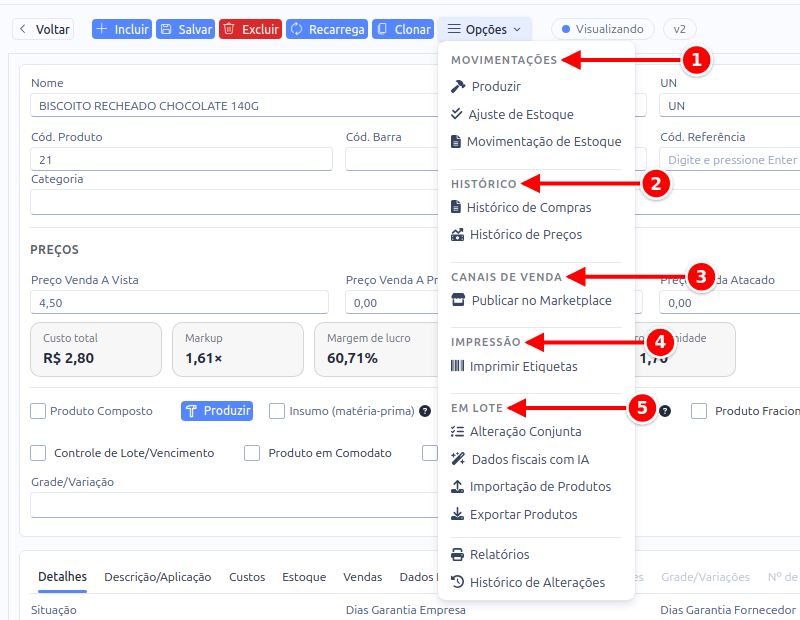Click the blue Produzir button near Produto Composto
The width and height of the screenshot is (800, 620).
click(217, 411)
